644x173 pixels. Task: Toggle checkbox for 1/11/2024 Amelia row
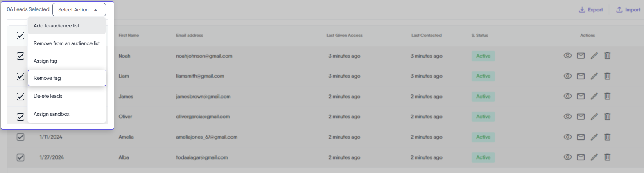[x=20, y=137]
